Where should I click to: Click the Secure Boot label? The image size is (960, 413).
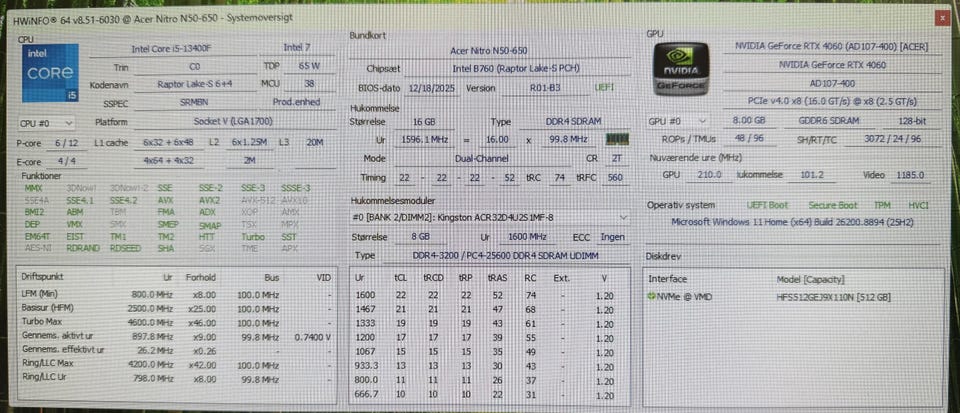coord(832,205)
